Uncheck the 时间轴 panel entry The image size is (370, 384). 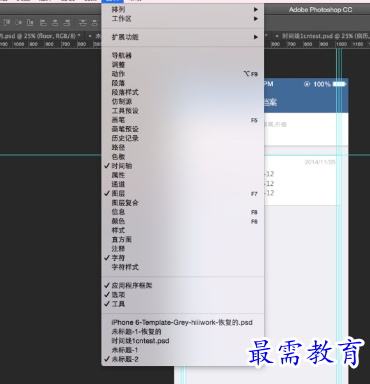click(x=183, y=166)
